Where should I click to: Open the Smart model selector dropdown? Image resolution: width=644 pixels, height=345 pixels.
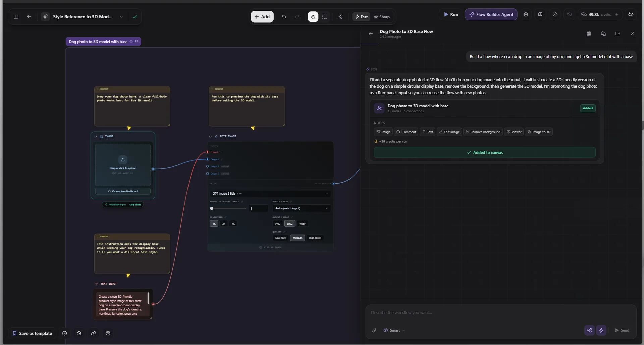[394, 330]
